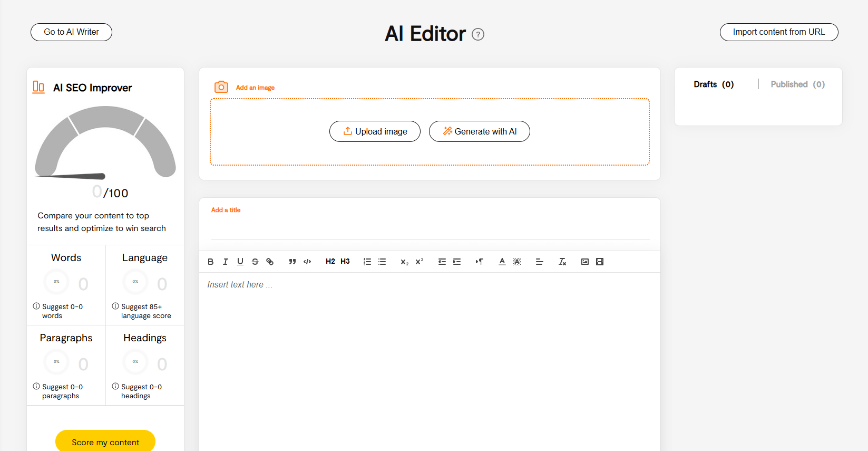Apply superscript formatting
This screenshot has height=451, width=868.
point(420,262)
